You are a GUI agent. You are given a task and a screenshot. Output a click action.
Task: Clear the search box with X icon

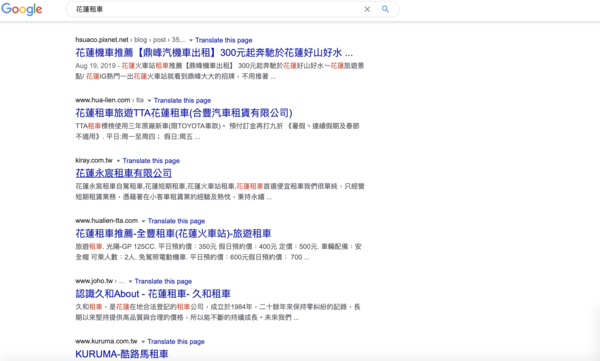coord(367,9)
